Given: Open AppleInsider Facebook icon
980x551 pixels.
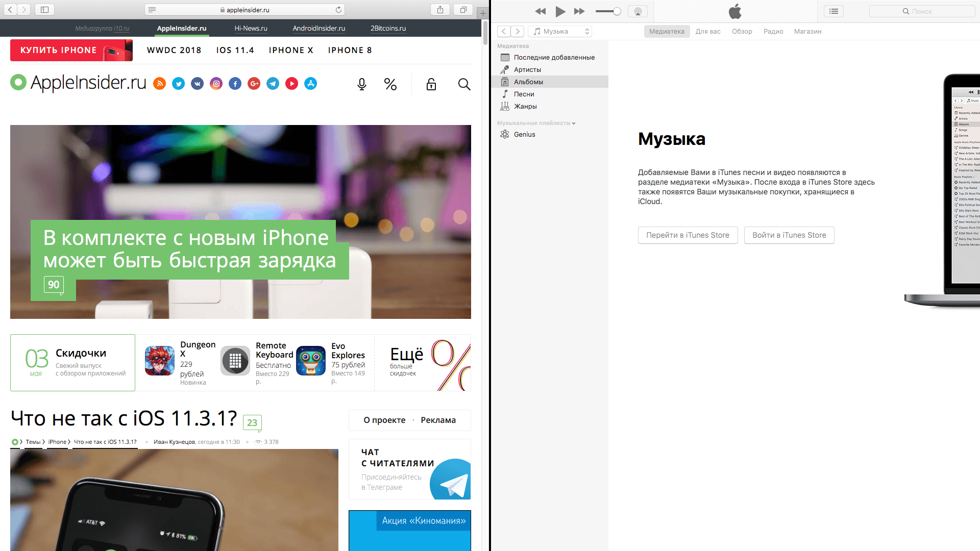Looking at the screenshot, I should [235, 84].
